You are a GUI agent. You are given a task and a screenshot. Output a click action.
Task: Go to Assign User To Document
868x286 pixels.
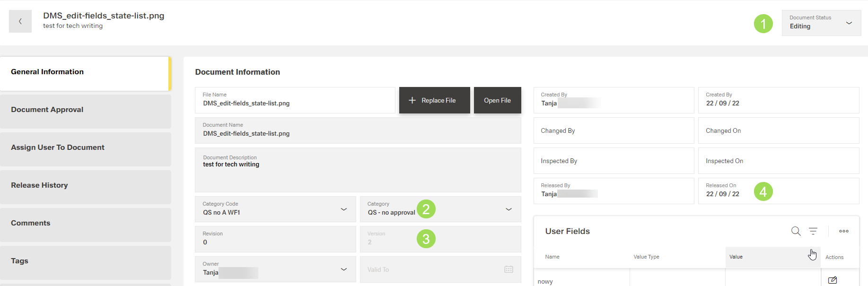86,147
